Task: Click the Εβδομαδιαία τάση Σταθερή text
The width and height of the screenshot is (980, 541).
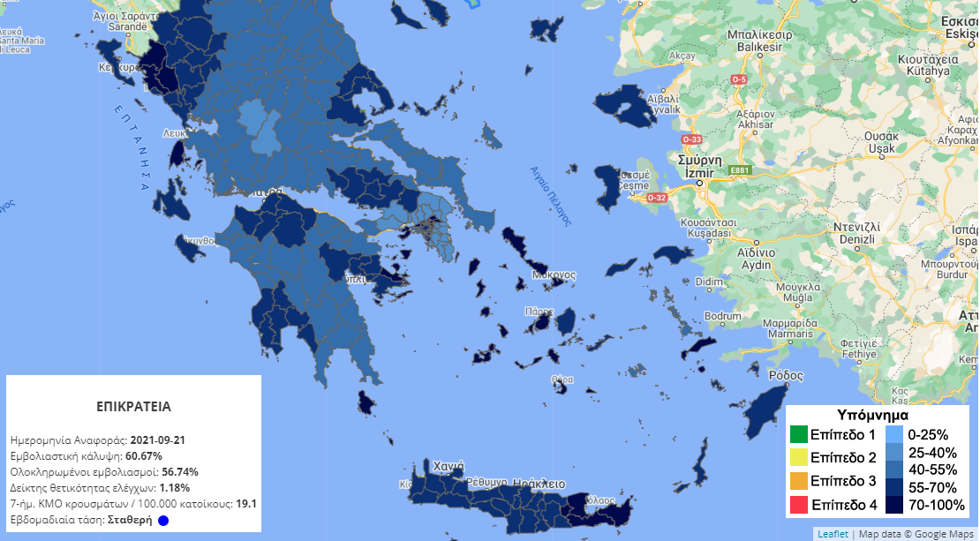Action: (81, 520)
